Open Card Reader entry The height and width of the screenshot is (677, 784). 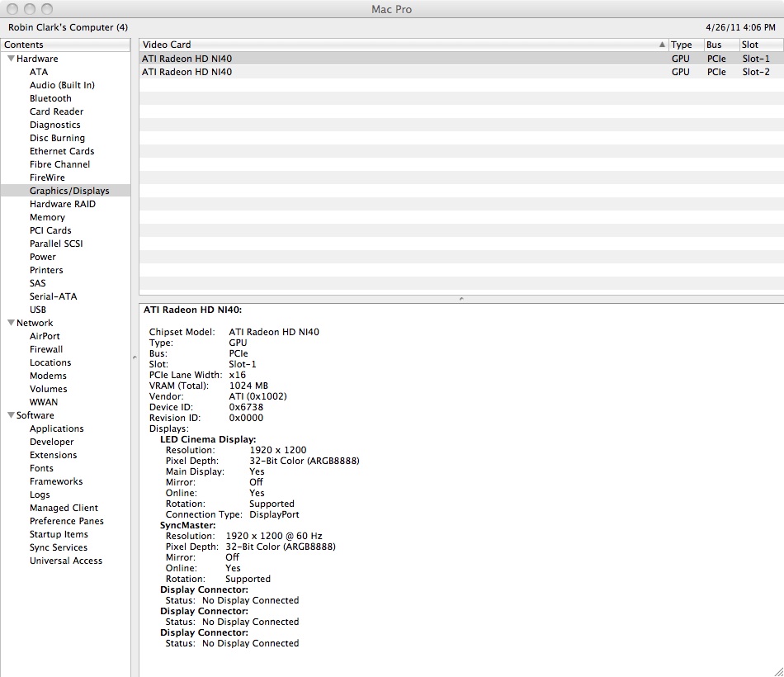(56, 111)
